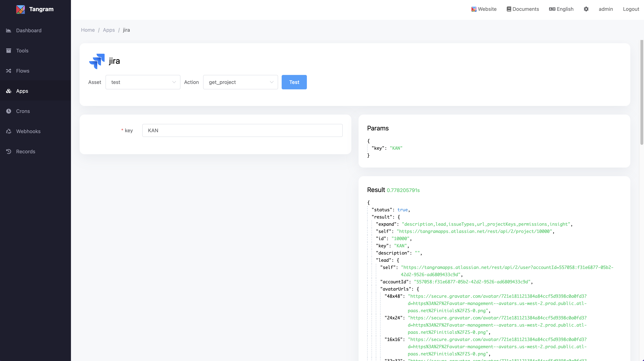Navigate to Webhooks
Image resolution: width=644 pixels, height=361 pixels.
[x=35, y=132]
